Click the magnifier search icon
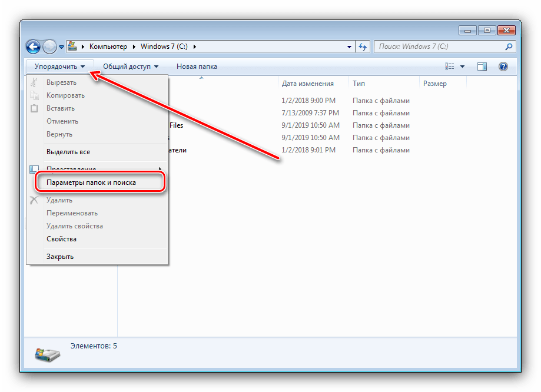Screen dimensions: 541x392 point(509,46)
